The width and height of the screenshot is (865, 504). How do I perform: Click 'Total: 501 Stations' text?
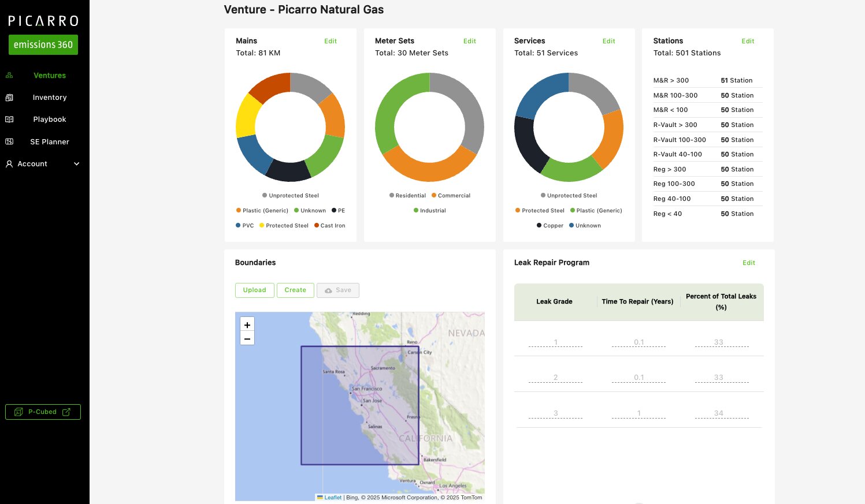(x=687, y=53)
